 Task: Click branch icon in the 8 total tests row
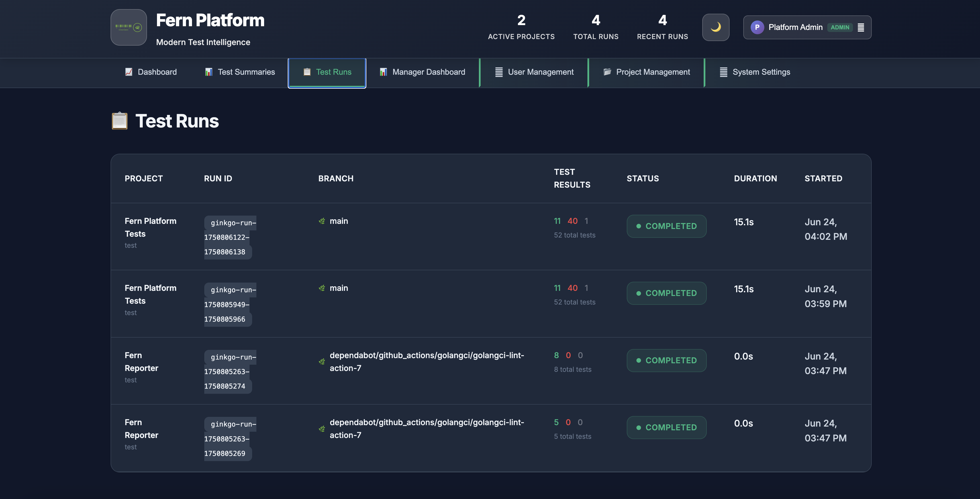click(322, 362)
